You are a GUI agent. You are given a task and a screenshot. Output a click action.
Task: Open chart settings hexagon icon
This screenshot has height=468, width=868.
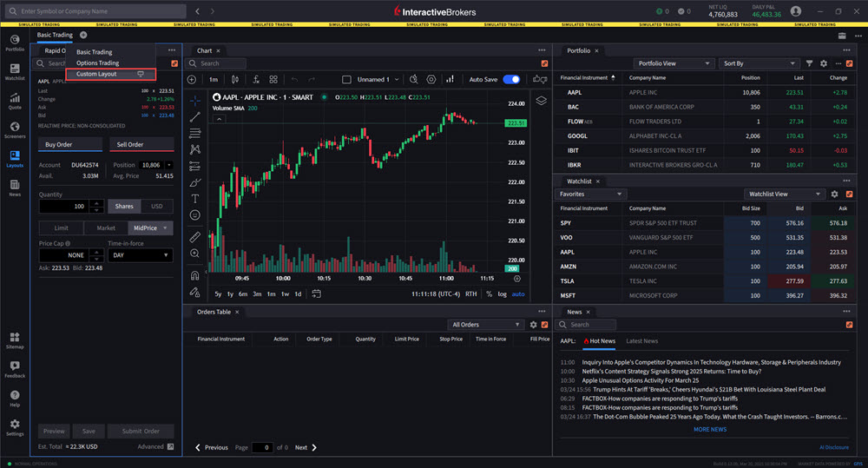pyautogui.click(x=431, y=79)
